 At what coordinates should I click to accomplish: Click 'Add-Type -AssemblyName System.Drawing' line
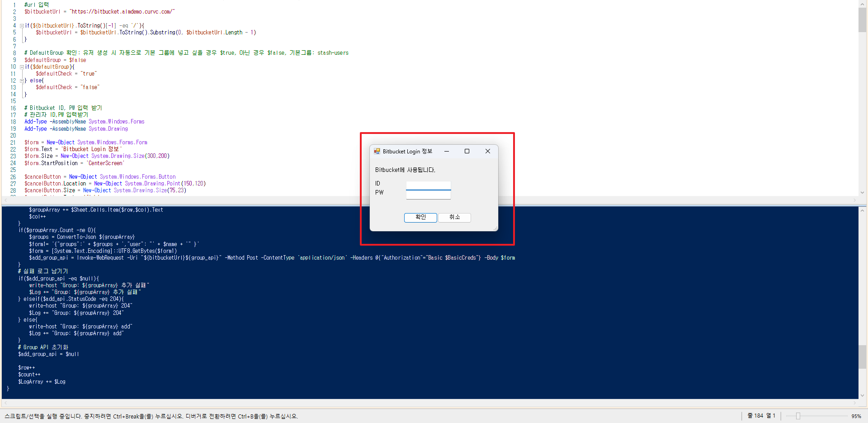coord(76,128)
